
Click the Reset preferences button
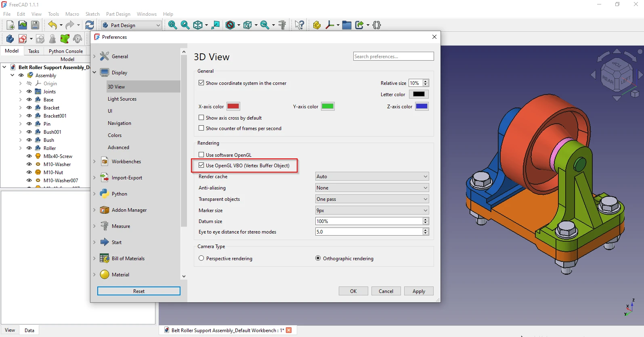tap(139, 291)
